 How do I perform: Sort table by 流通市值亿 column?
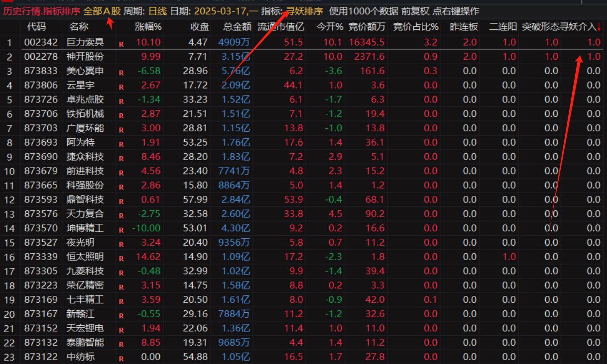point(280,27)
